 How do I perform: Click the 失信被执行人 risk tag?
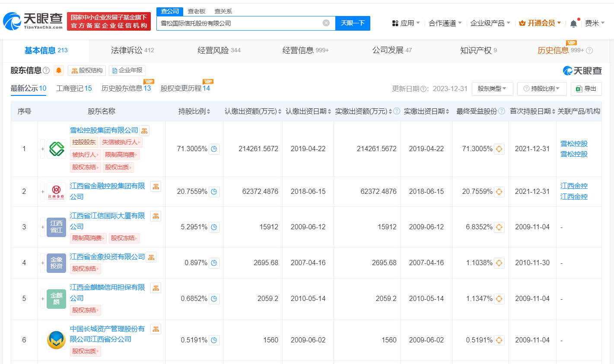point(121,142)
